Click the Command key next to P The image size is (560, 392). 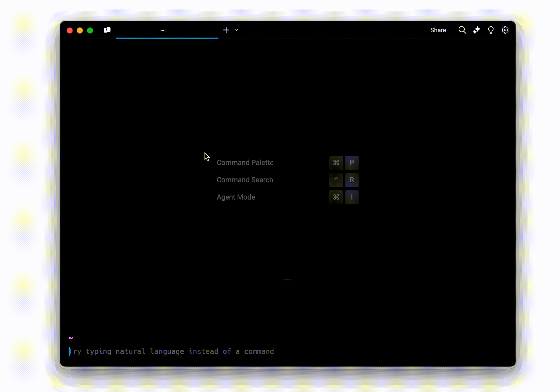tap(336, 163)
